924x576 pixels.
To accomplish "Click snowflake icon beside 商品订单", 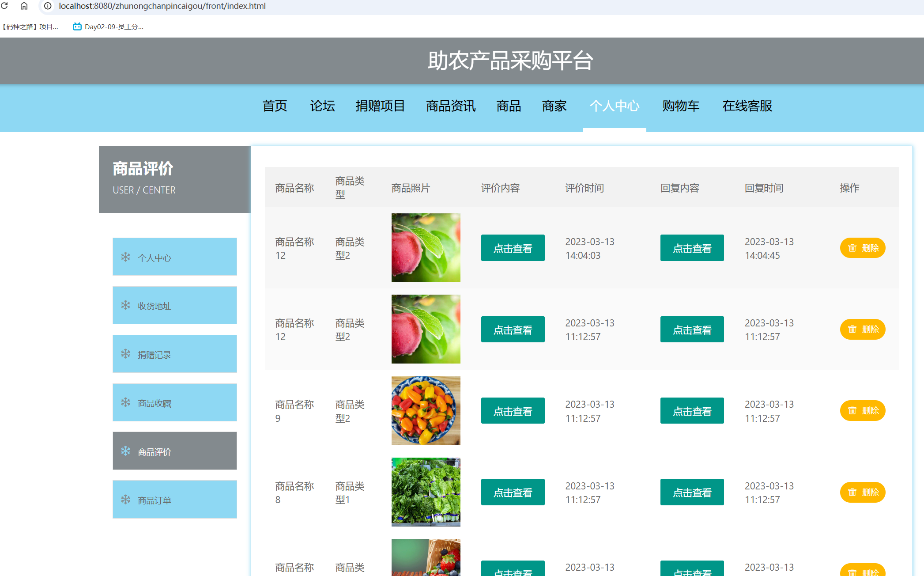I will point(126,500).
